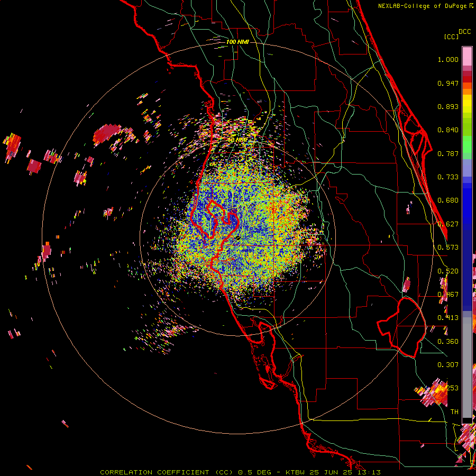This screenshot has width=476, height=476.
Task: Select the 0.573 scale value
Action: [x=448, y=248]
